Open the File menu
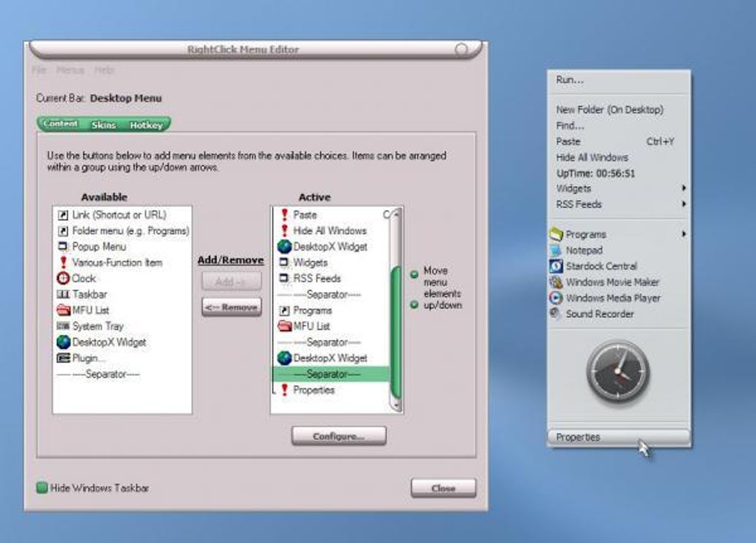The image size is (756, 543). [39, 70]
